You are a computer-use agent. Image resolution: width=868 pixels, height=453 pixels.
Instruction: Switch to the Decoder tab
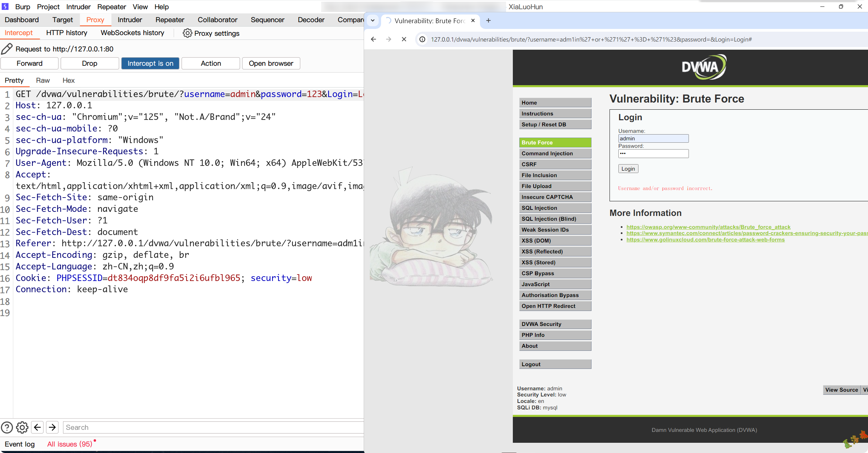coord(311,20)
